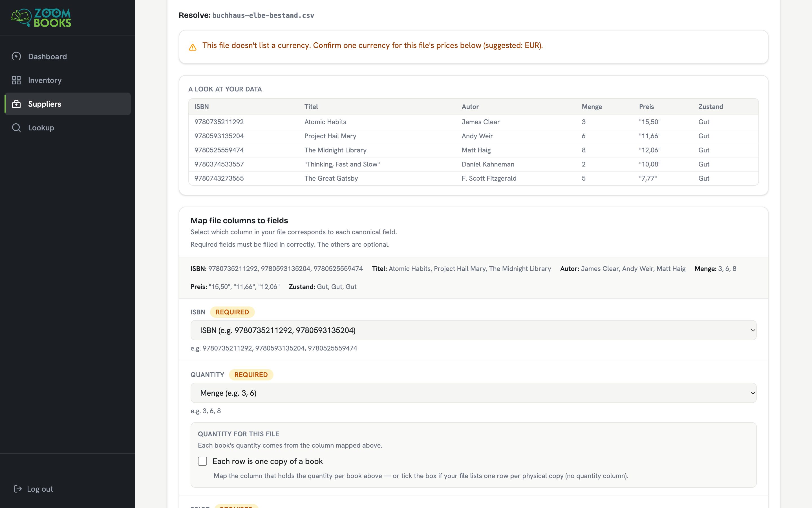The image size is (812, 508).
Task: Click the Autor column header
Action: (x=470, y=107)
